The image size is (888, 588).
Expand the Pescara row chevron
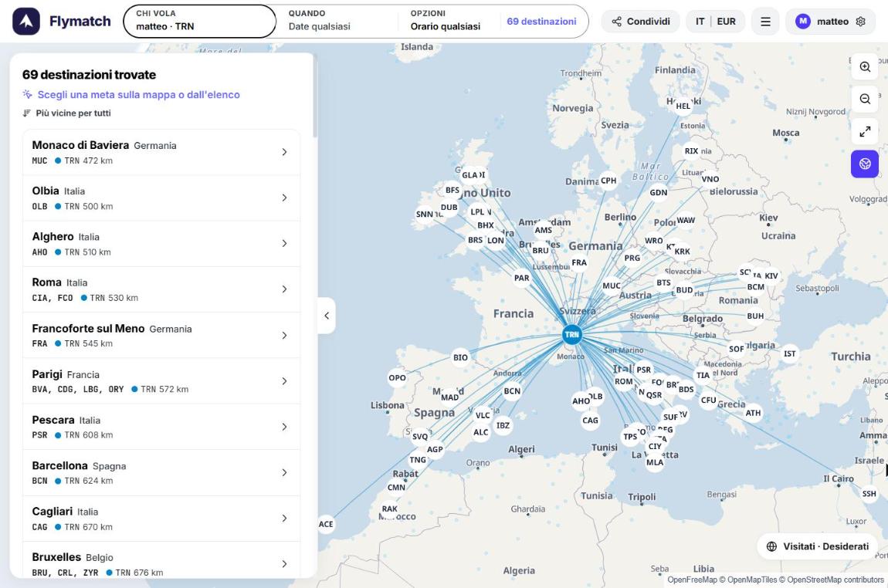pyautogui.click(x=284, y=427)
